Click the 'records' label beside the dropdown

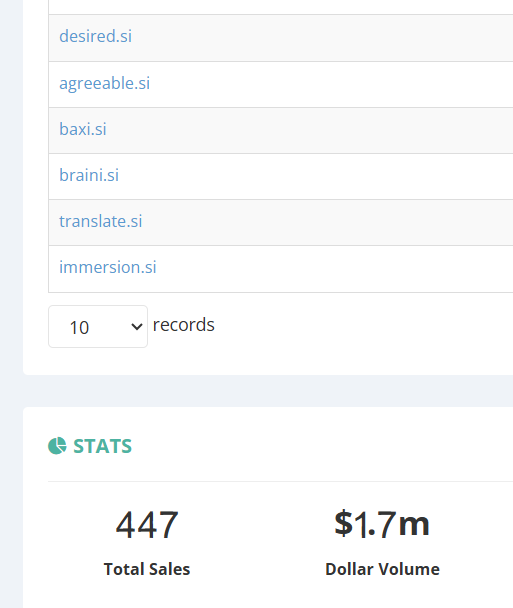[x=183, y=325]
